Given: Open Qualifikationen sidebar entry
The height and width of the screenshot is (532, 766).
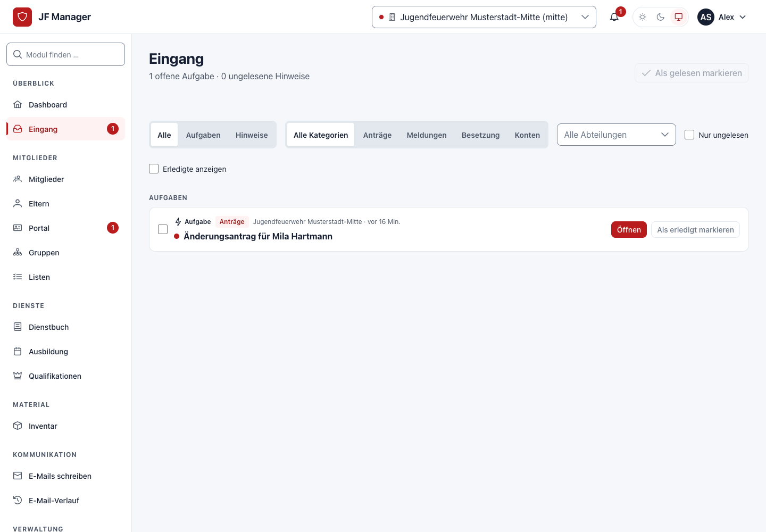Looking at the screenshot, I should (x=66, y=376).
